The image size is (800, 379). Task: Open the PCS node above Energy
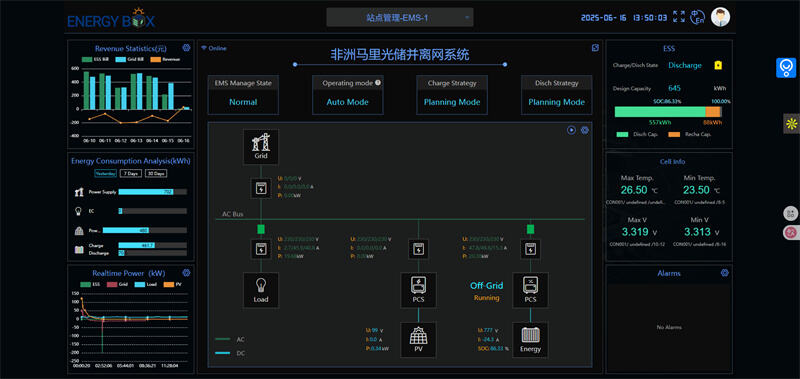pos(531,290)
